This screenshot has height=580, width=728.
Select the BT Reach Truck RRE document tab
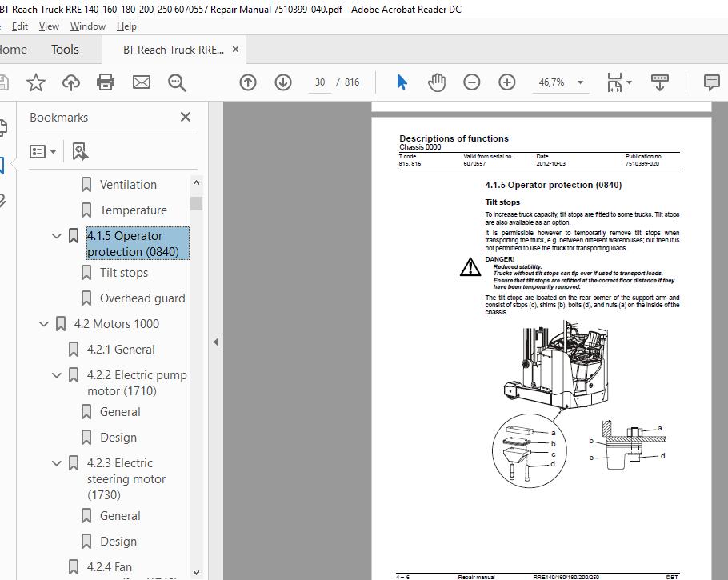point(173,50)
